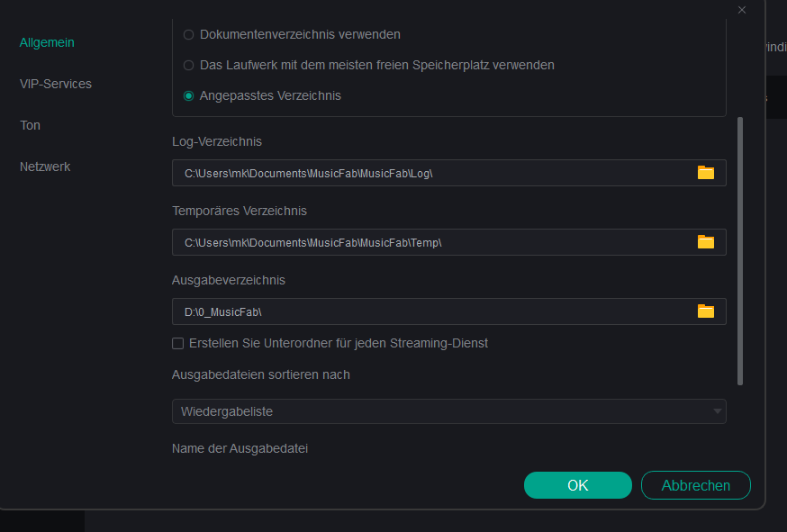The height and width of the screenshot is (532, 787).
Task: Close the settings dialog
Action: (742, 10)
